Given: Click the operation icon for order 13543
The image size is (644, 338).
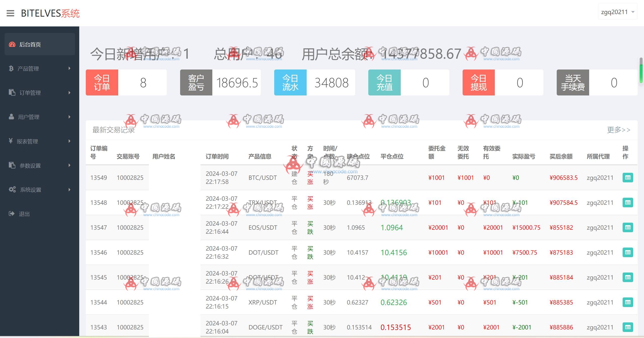Looking at the screenshot, I should [628, 327].
